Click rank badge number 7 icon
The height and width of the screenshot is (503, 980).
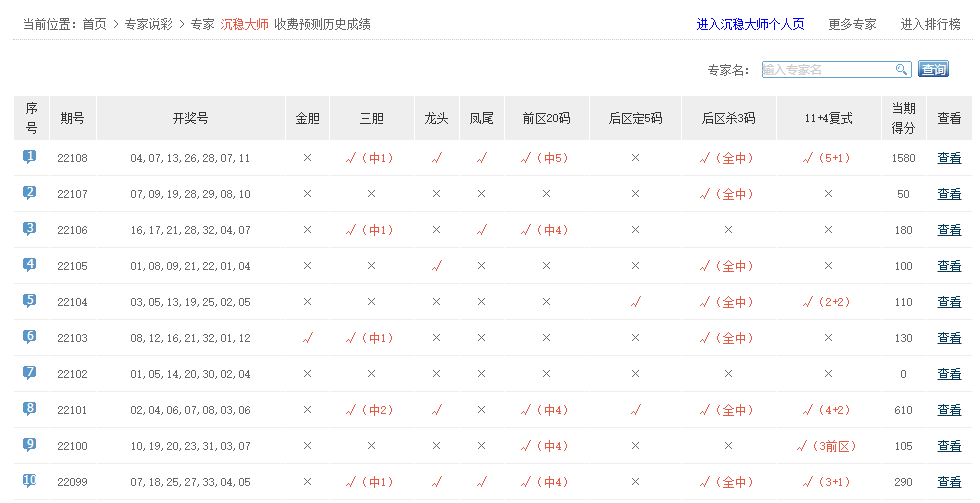click(x=30, y=373)
